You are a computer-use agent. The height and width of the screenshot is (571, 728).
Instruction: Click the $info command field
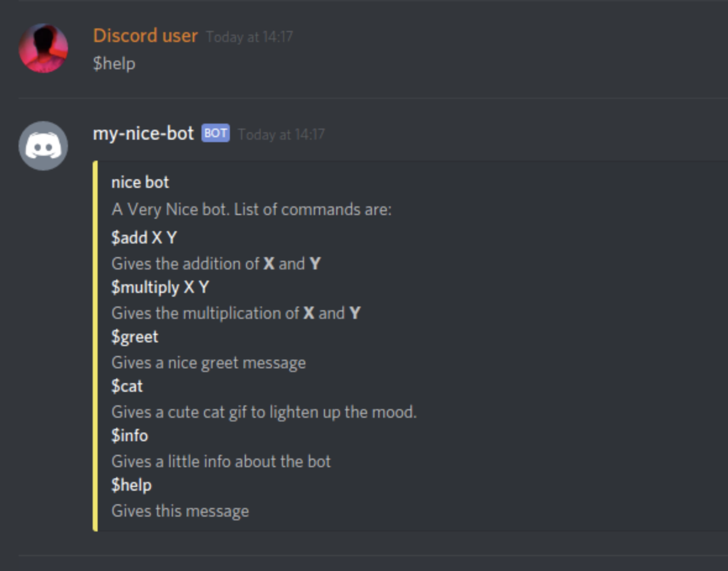point(130,435)
